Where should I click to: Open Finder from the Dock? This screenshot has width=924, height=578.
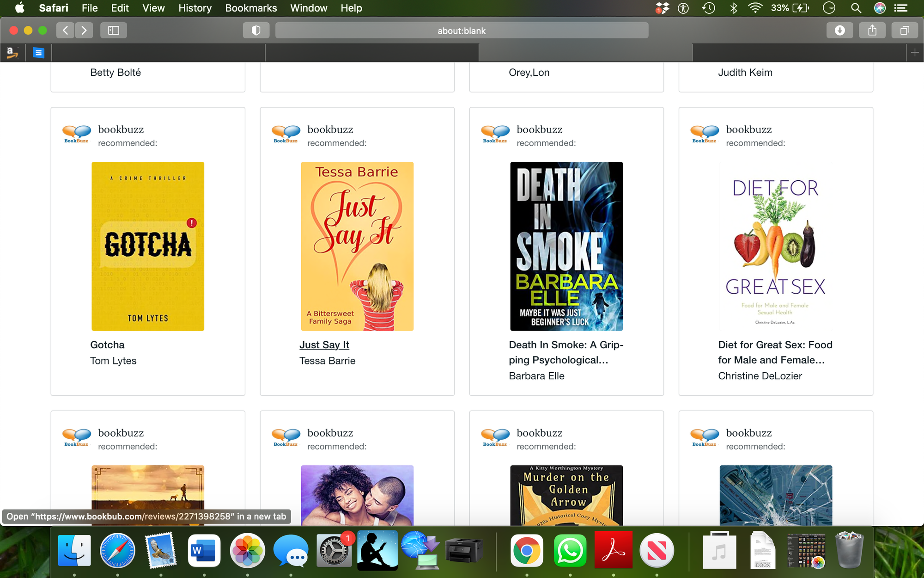pos(74,550)
